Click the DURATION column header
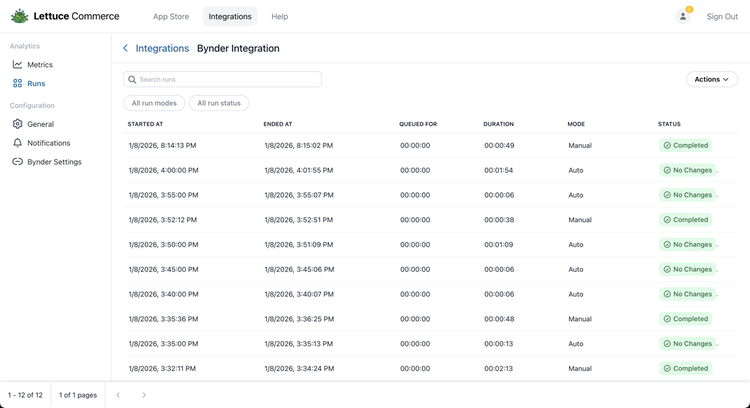Image resolution: width=750 pixels, height=408 pixels. pos(498,124)
